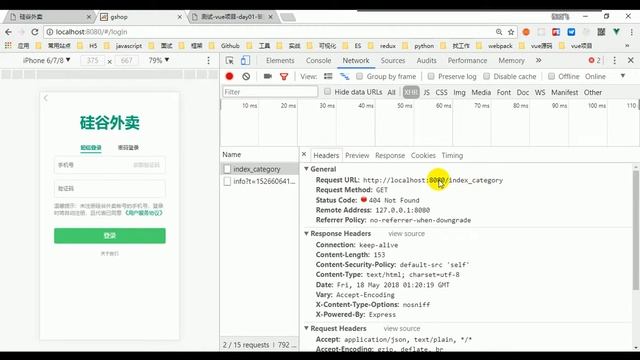Click the red error count badge
The height and width of the screenshot is (360, 640).
(x=594, y=60)
